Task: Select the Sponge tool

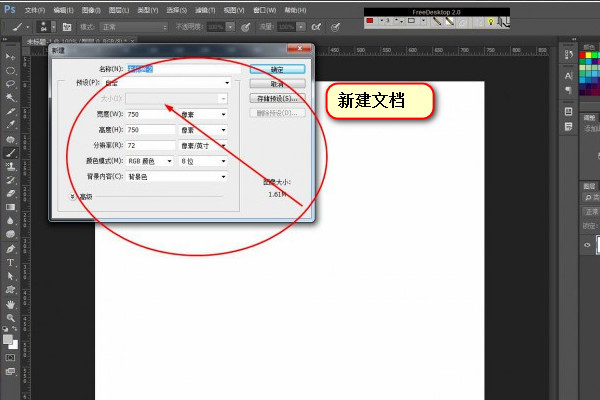Action: (10, 234)
